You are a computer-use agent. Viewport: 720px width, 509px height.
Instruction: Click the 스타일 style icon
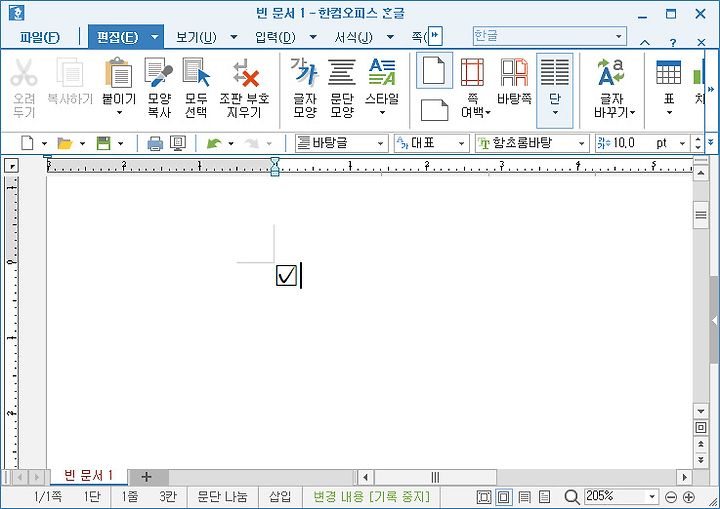click(x=382, y=73)
